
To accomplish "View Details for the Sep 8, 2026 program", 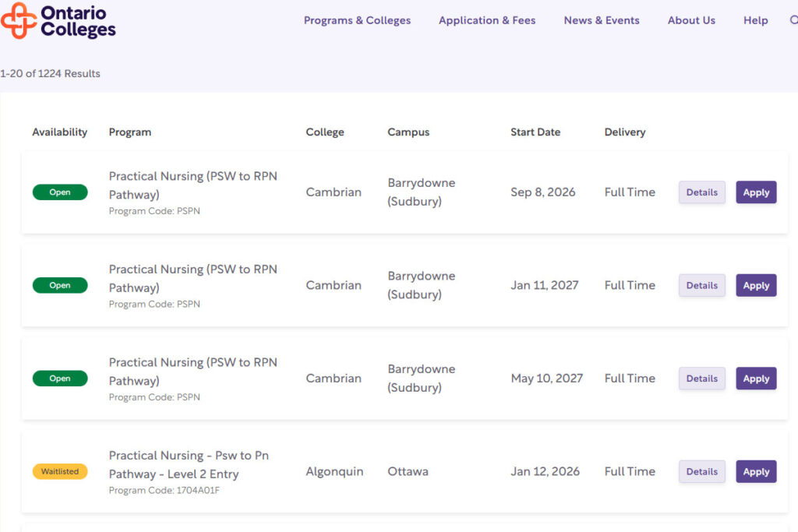I will click(x=701, y=192).
